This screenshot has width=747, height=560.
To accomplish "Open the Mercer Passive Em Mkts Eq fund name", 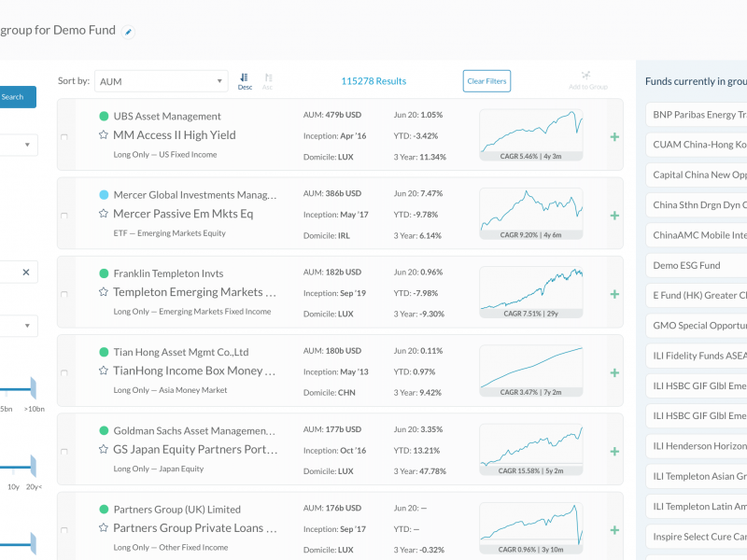I will pos(183,214).
